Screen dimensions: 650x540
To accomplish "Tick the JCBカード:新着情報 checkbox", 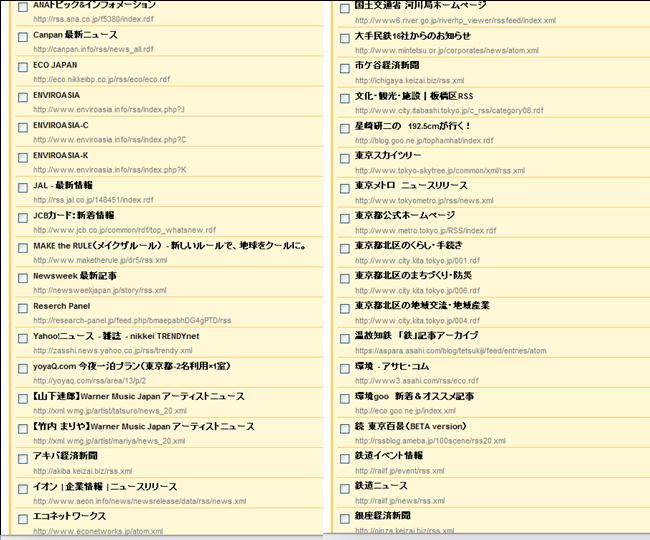I will click(x=23, y=218).
